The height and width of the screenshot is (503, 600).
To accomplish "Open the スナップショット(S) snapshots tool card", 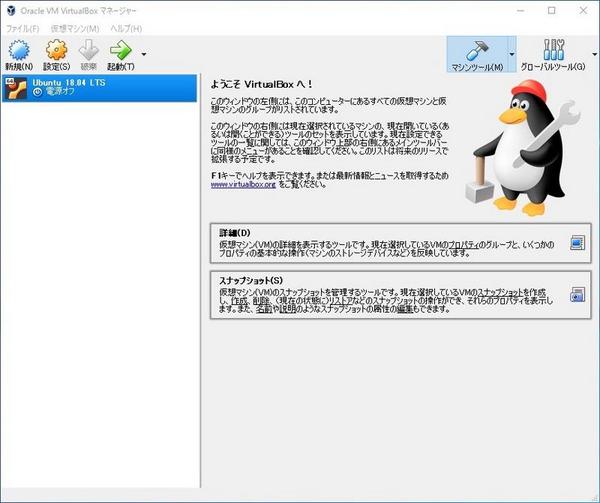I will click(x=400, y=295).
